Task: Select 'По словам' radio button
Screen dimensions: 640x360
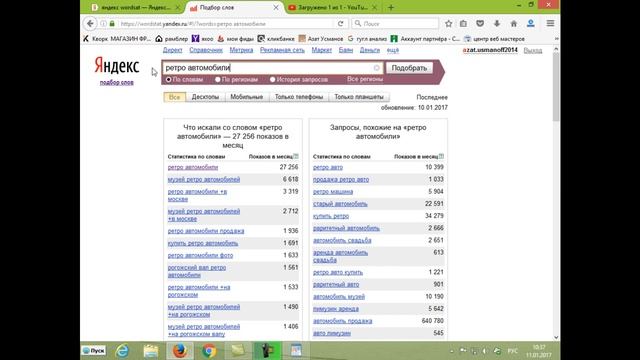Action: click(169, 80)
